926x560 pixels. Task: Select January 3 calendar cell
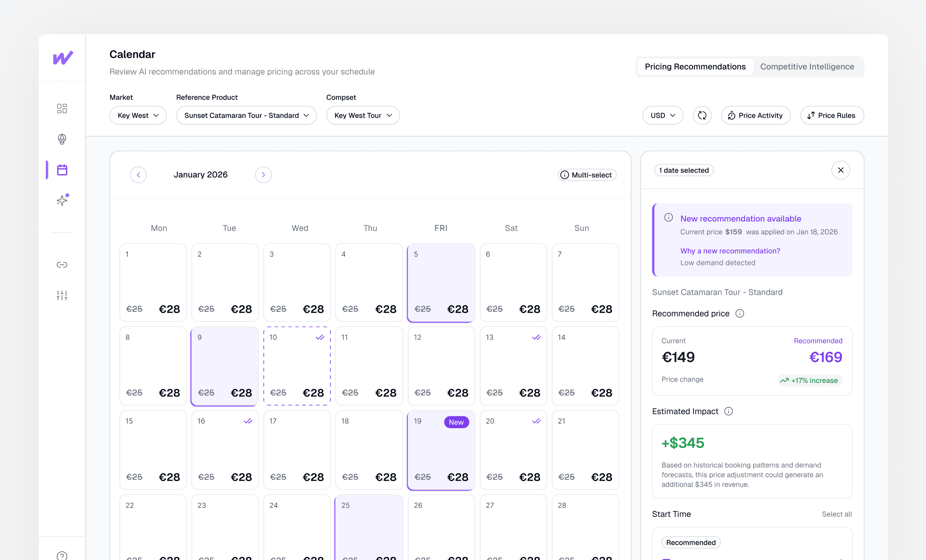pyautogui.click(x=297, y=283)
